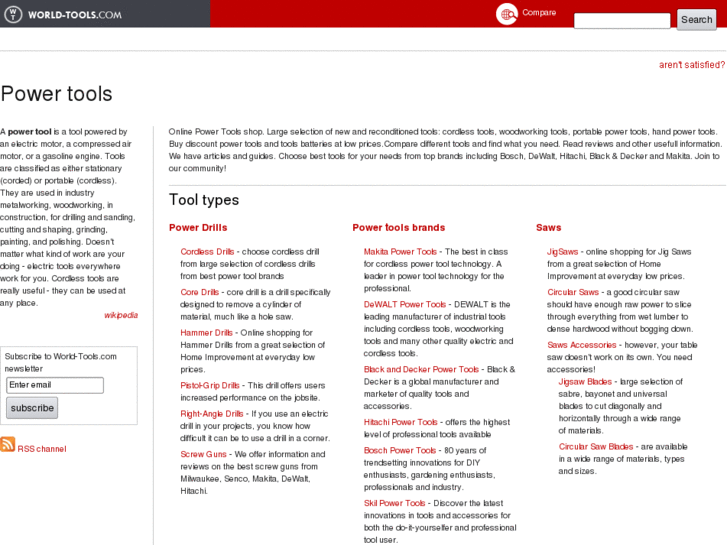The image size is (727, 545).
Task: Open the Makita Power Tools link
Action: pos(400,252)
